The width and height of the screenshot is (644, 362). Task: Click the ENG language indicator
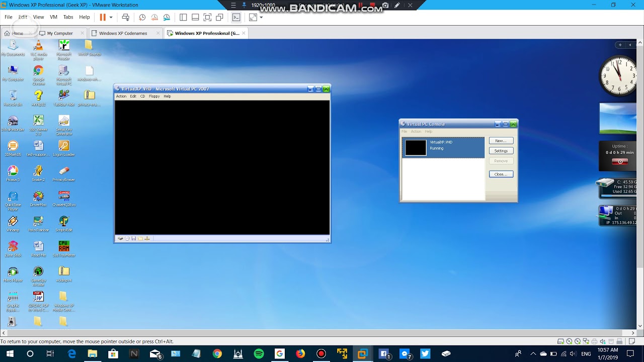point(586,354)
